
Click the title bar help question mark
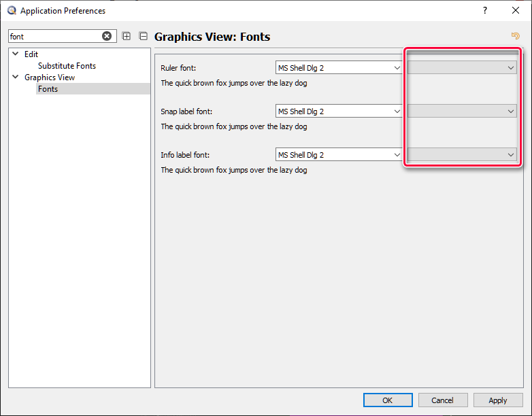pyautogui.click(x=485, y=11)
